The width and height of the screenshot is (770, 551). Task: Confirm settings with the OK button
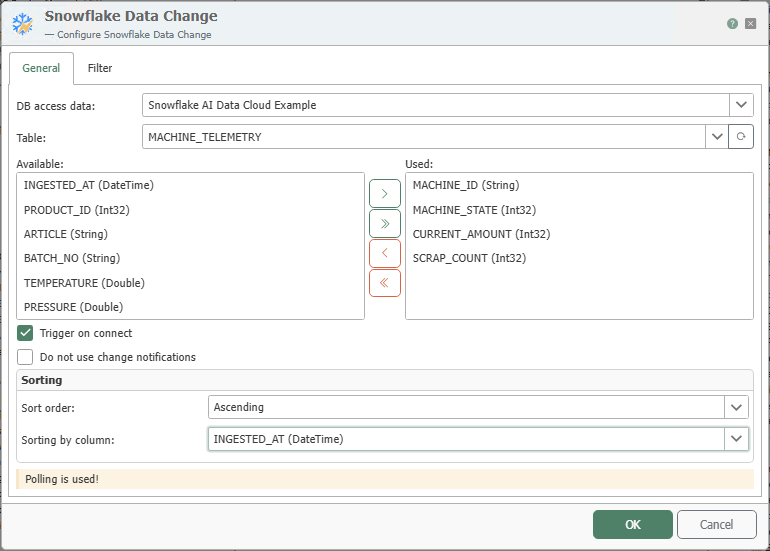pyautogui.click(x=632, y=524)
